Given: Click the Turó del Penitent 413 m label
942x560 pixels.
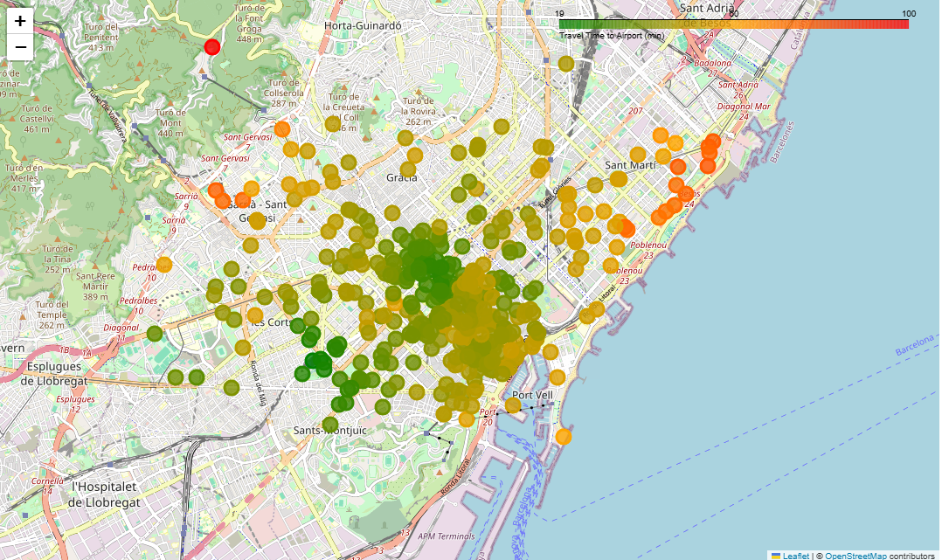Looking at the screenshot, I should point(101,38).
